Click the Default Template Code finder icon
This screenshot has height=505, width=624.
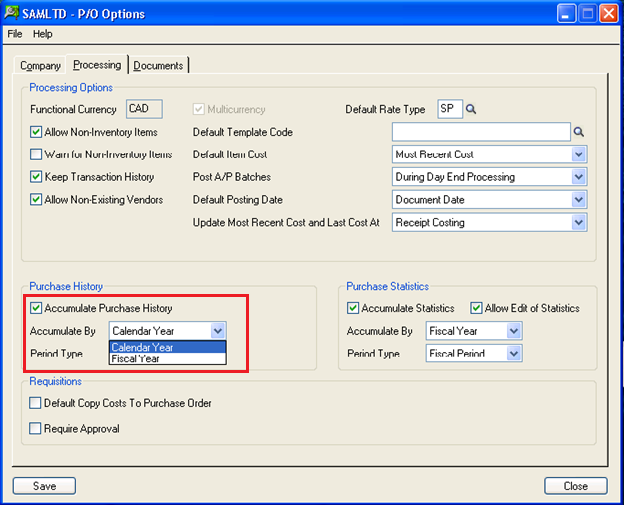tap(578, 132)
